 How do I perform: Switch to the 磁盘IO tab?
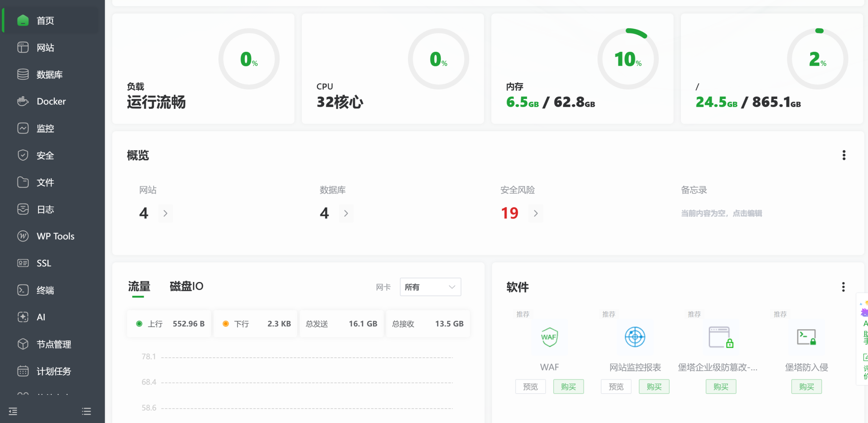click(x=186, y=286)
